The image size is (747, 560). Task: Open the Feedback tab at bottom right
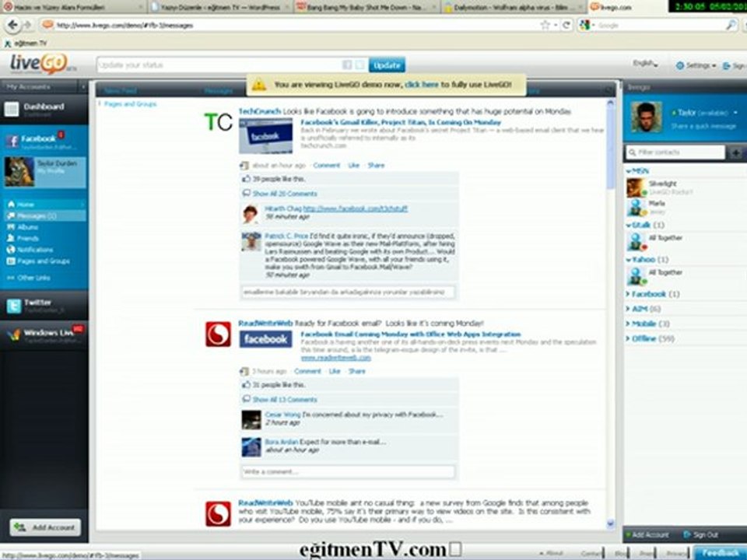tap(721, 553)
